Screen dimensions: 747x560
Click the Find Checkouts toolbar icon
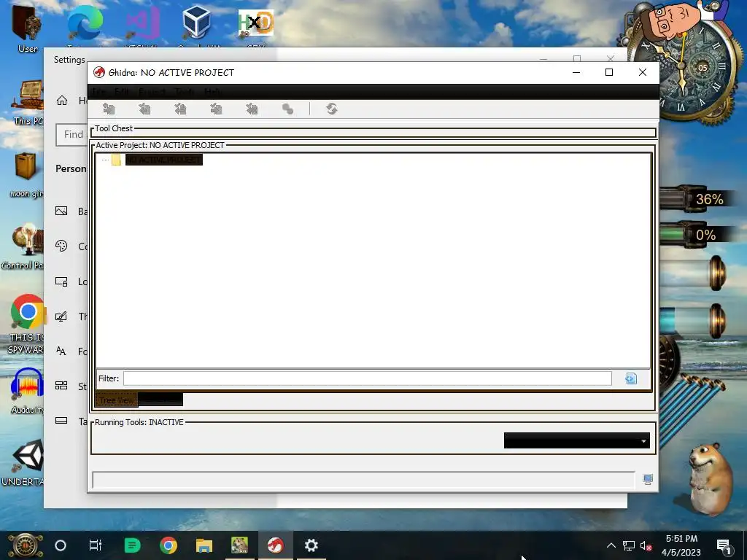pyautogui.click(x=287, y=109)
